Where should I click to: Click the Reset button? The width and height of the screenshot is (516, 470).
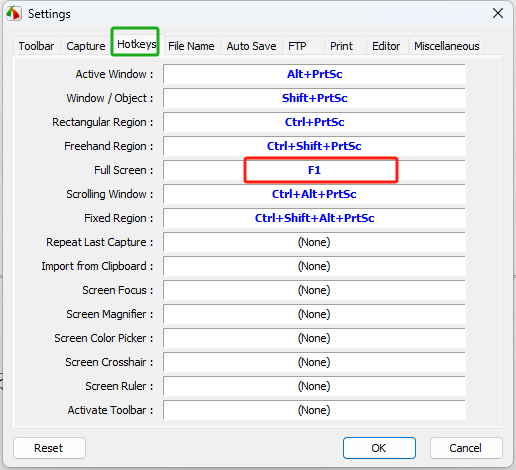(49, 448)
